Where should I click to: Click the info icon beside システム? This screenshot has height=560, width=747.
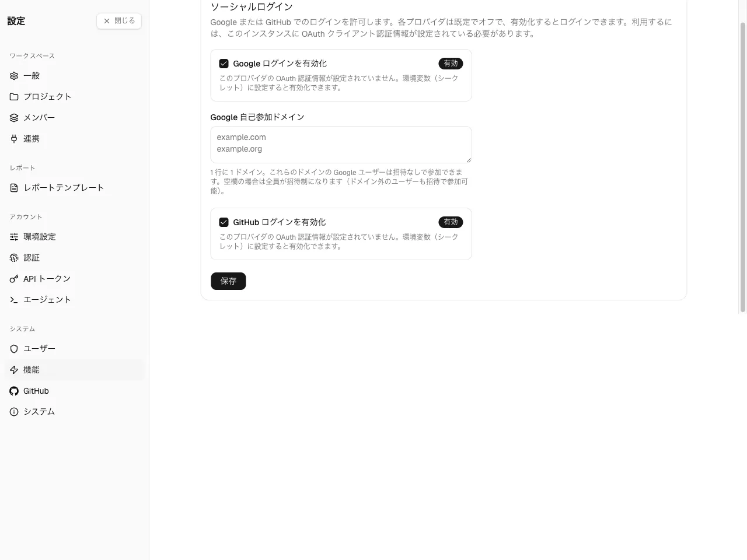click(14, 412)
